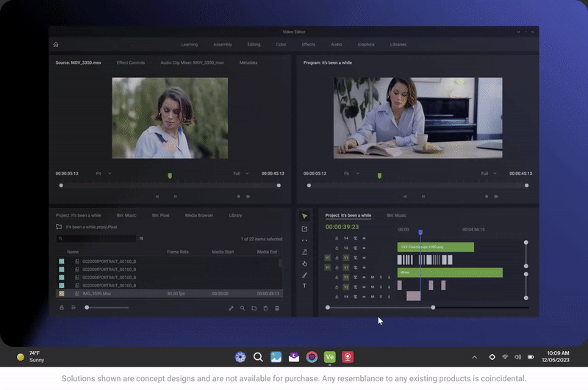Step back one frame in the Program monitor
The width and height of the screenshot is (588, 390).
(x=405, y=196)
